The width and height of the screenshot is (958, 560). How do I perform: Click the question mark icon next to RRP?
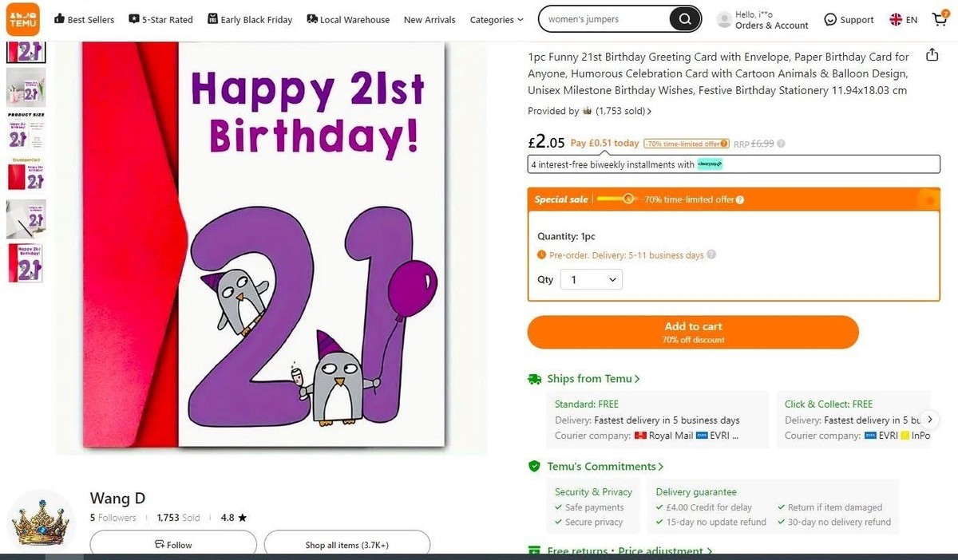click(779, 144)
